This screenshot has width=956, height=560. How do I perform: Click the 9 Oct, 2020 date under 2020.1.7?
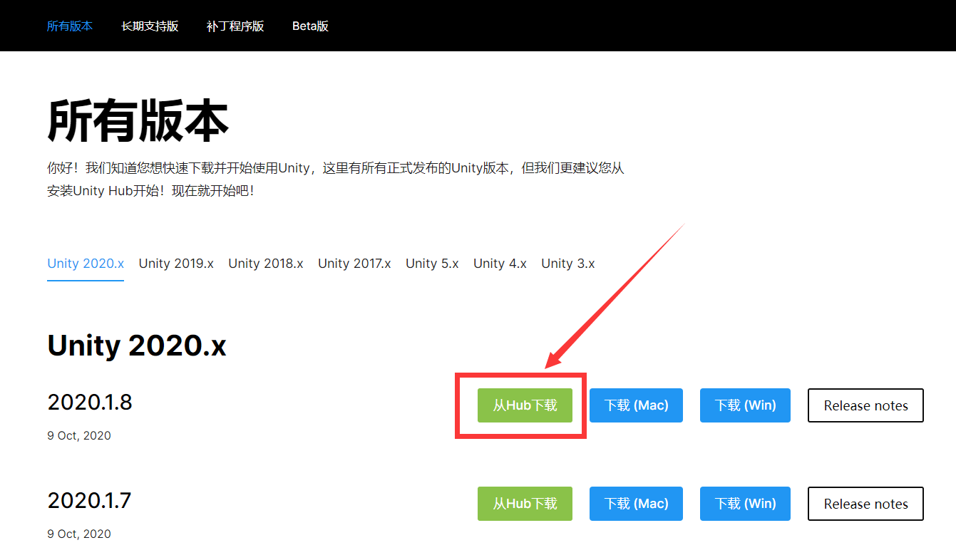point(79,534)
